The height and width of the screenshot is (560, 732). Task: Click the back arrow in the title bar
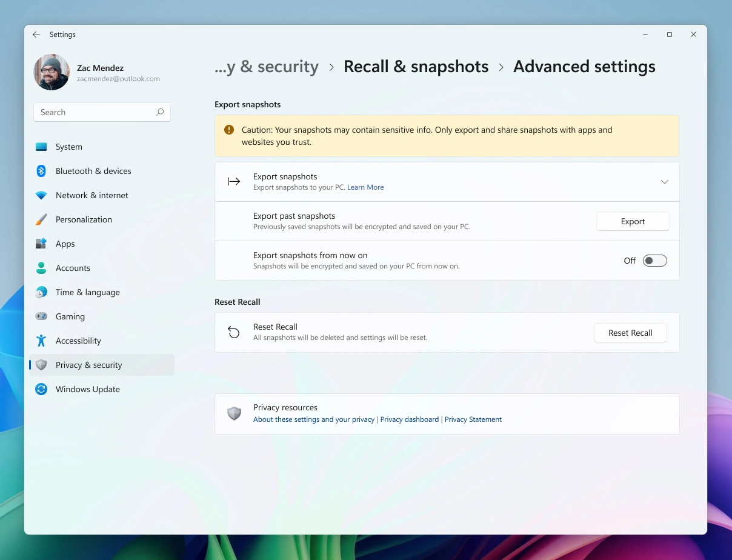pos(36,35)
